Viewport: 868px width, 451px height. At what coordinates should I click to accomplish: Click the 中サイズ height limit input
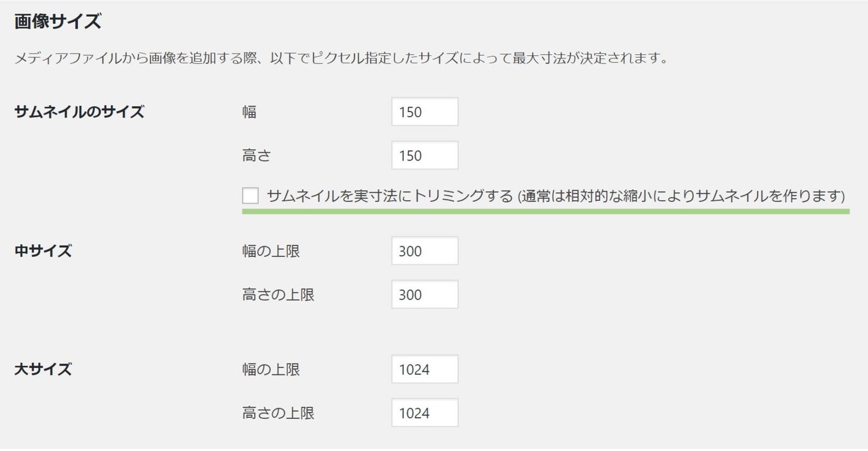[x=425, y=294]
